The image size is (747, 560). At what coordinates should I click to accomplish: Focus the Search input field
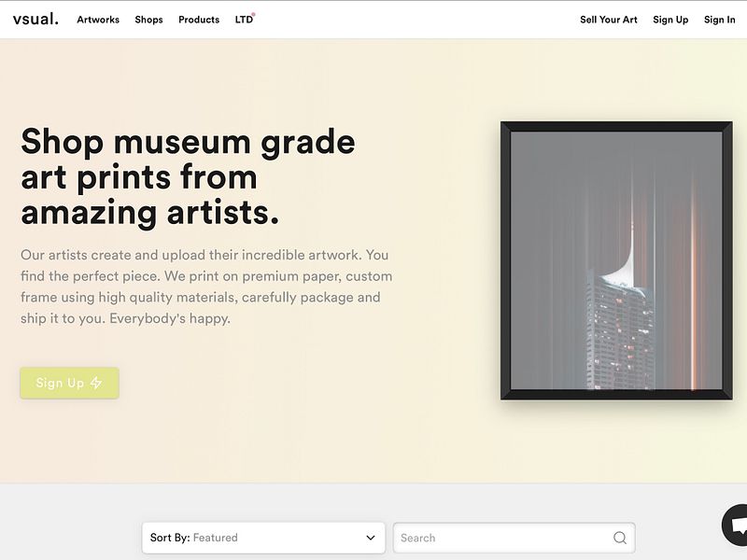point(514,538)
